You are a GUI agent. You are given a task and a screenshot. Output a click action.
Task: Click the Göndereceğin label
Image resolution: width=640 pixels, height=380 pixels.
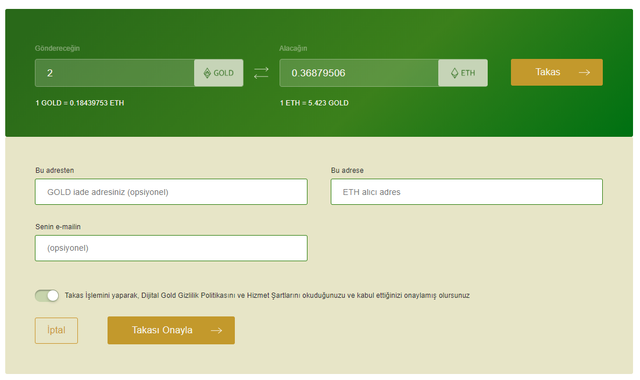57,48
